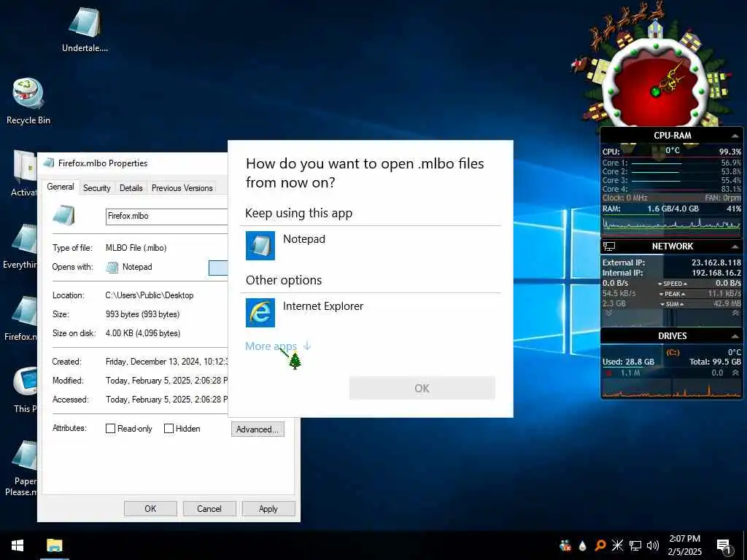Toggle the PEAK selector in the network gadget
Image resolution: width=747 pixels, height=560 pixels.
coord(672,294)
